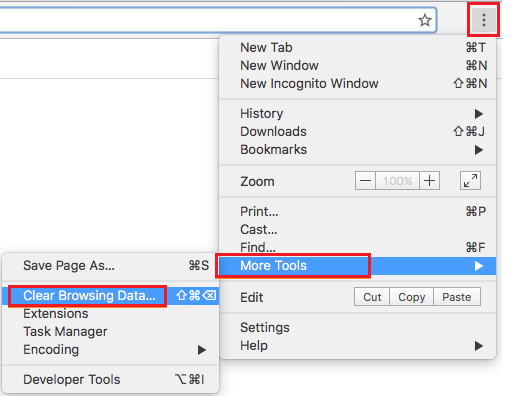Choose Print... from the menu

point(357,212)
